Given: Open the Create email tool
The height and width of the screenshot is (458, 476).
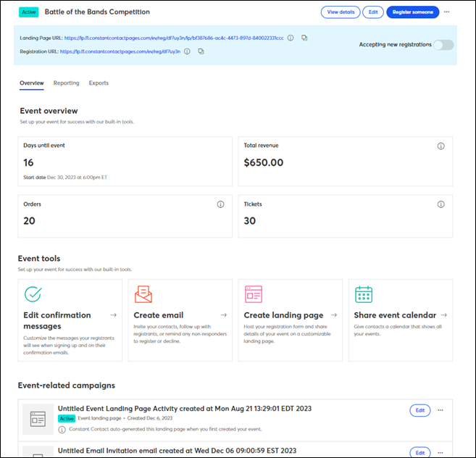Looking at the screenshot, I should (x=180, y=320).
